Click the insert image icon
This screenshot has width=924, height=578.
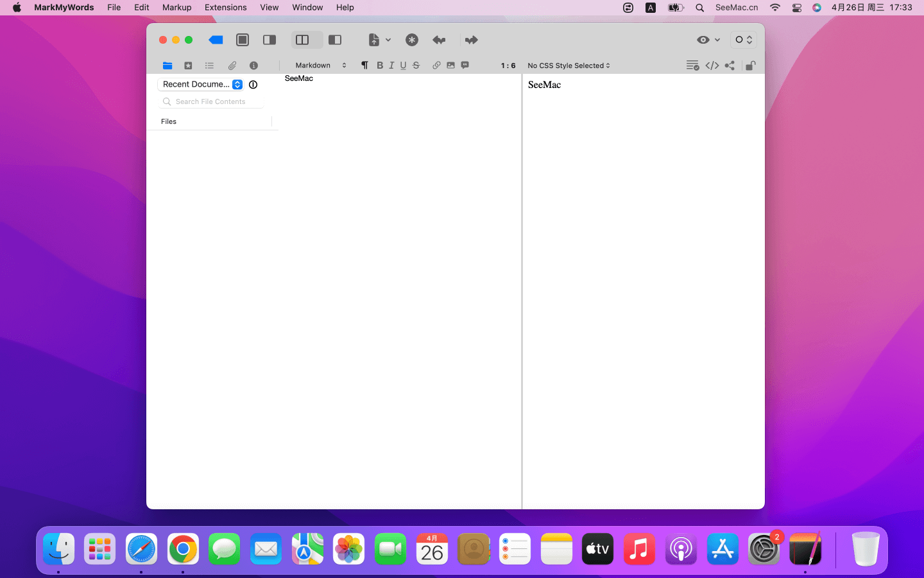point(450,66)
